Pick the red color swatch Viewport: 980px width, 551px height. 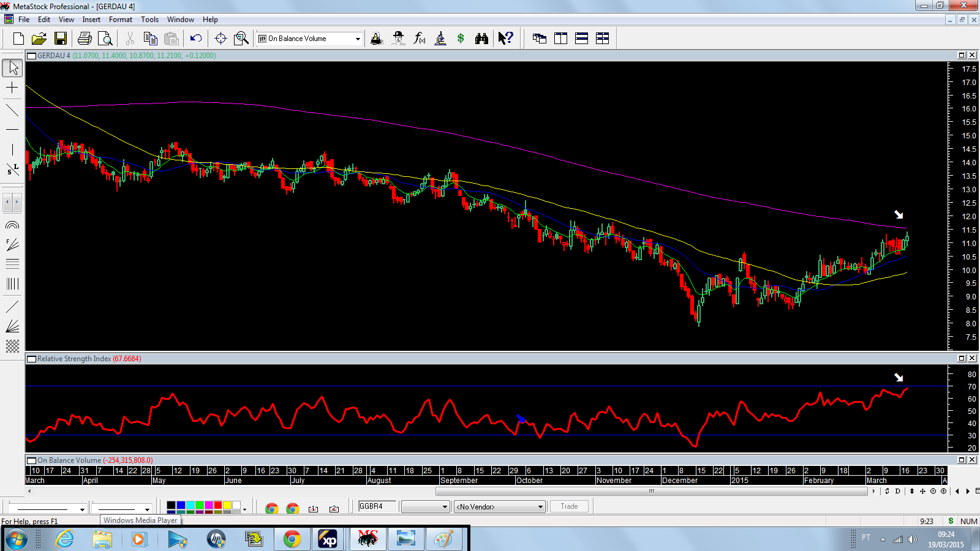[218, 505]
